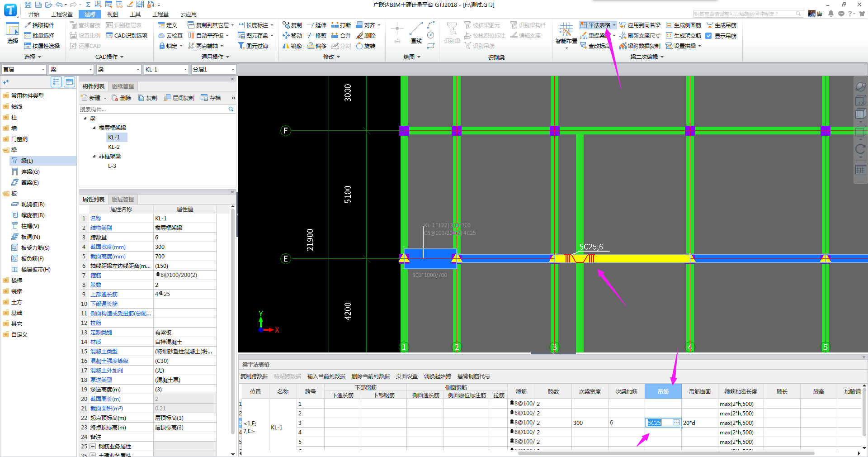Select the 镜像 mirror tool

click(292, 46)
